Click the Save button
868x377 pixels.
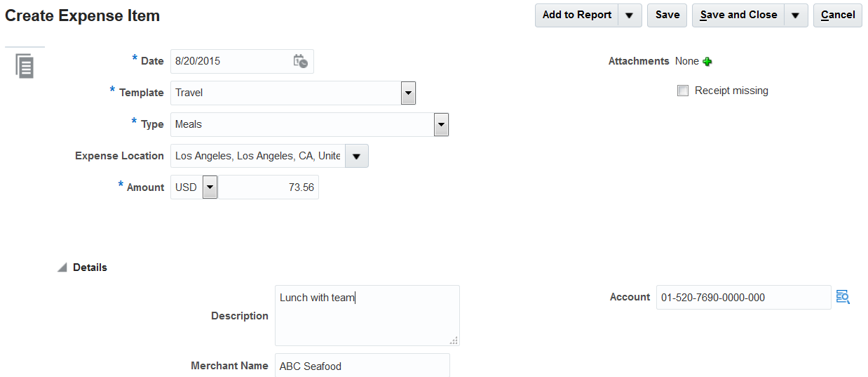tap(667, 15)
